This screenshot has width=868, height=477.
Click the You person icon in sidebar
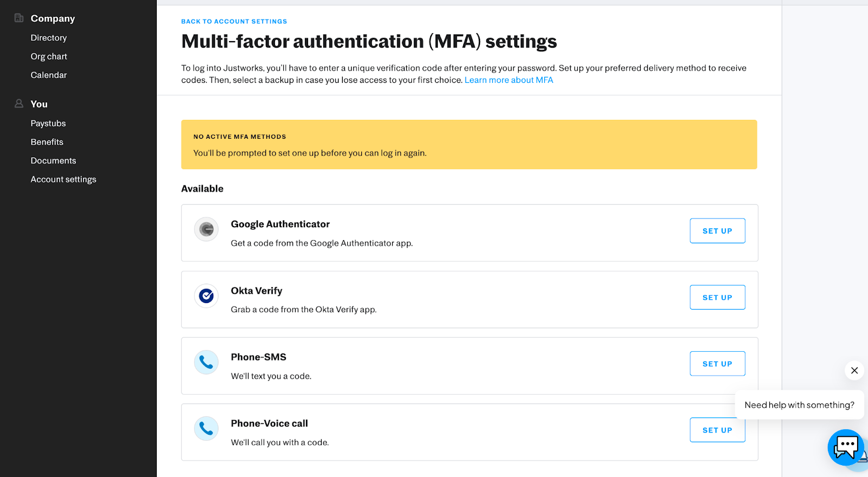point(19,104)
